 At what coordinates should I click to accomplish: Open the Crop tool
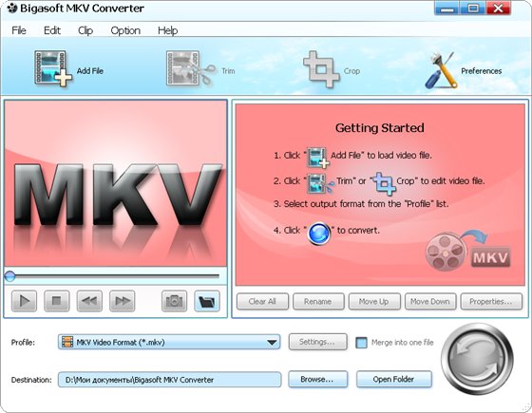(321, 69)
